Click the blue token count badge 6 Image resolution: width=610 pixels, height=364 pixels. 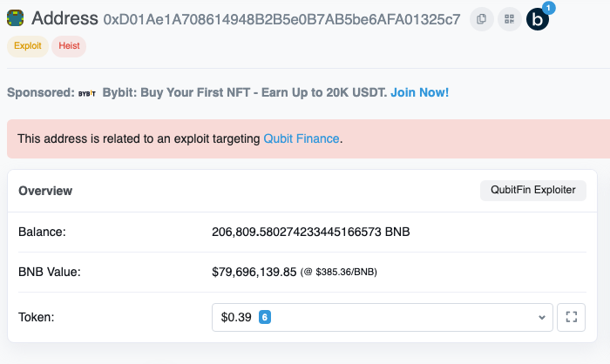[x=265, y=317]
